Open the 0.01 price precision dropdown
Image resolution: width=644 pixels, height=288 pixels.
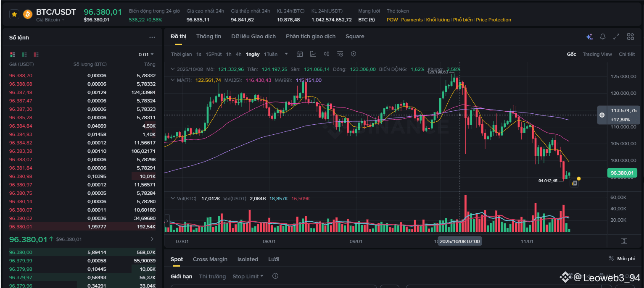tap(146, 55)
